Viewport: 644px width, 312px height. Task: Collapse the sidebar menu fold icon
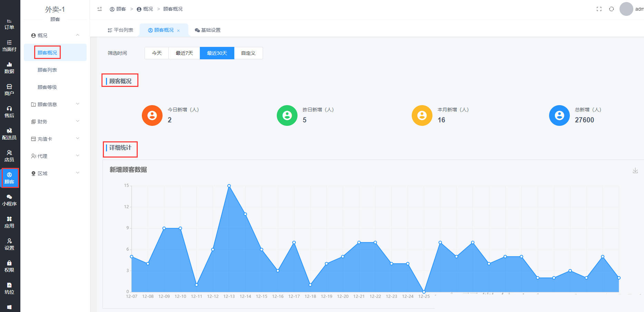tap(100, 9)
